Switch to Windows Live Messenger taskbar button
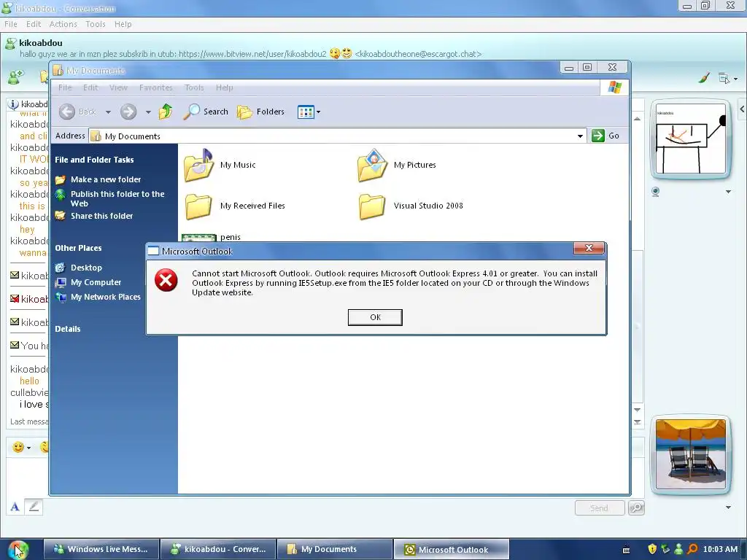The width and height of the screenshot is (747, 560). pyautogui.click(x=101, y=550)
